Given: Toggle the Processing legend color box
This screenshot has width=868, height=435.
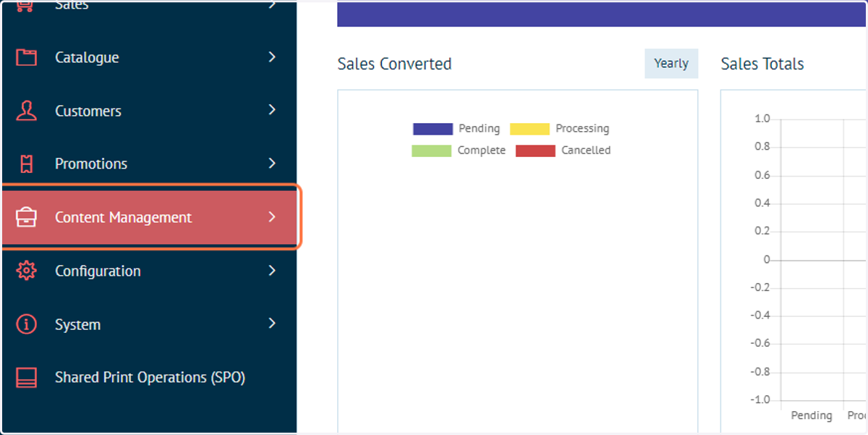Looking at the screenshot, I should 529,129.
